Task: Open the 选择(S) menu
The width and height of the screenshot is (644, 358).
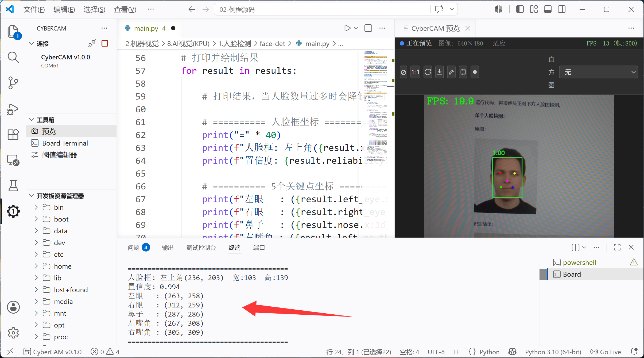Action: (94, 9)
